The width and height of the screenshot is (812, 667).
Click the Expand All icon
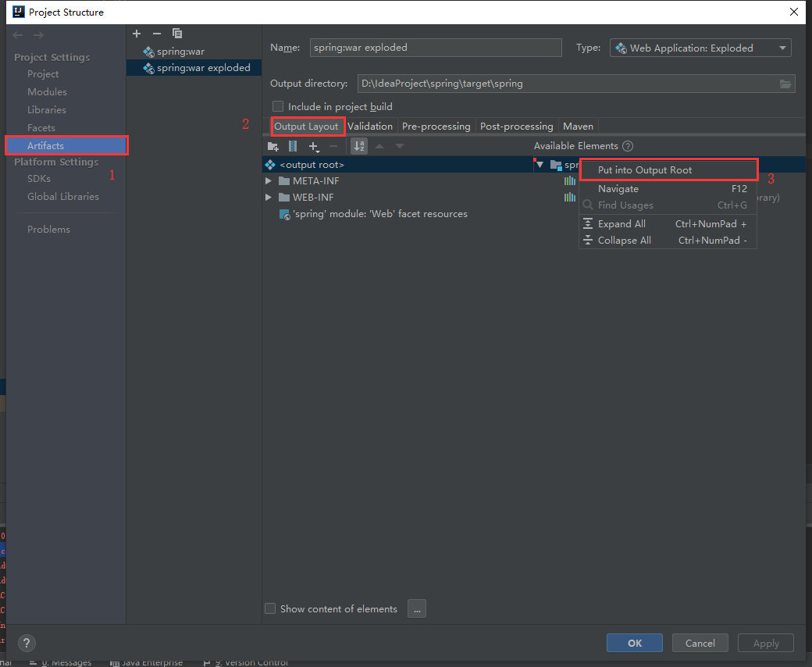coord(588,223)
